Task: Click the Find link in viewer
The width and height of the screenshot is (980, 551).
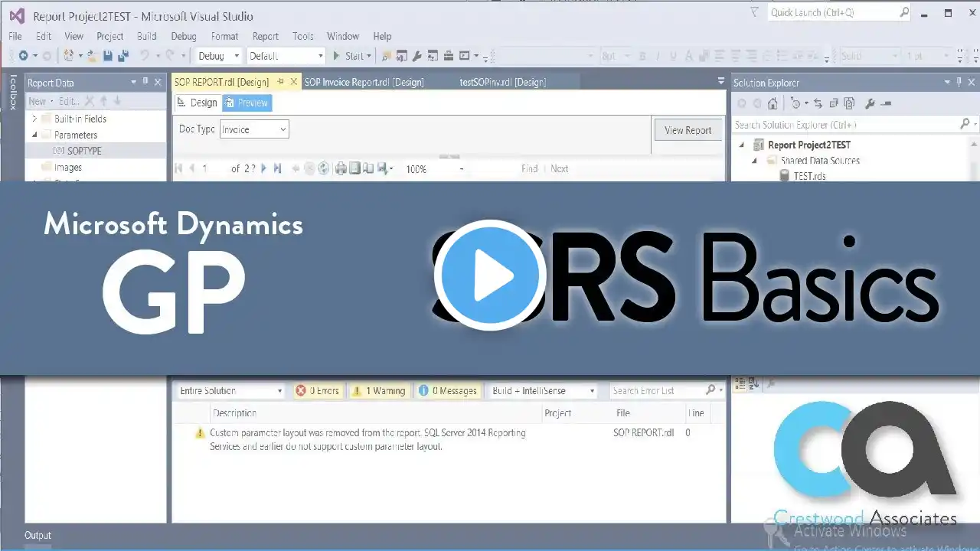Action: (x=529, y=168)
